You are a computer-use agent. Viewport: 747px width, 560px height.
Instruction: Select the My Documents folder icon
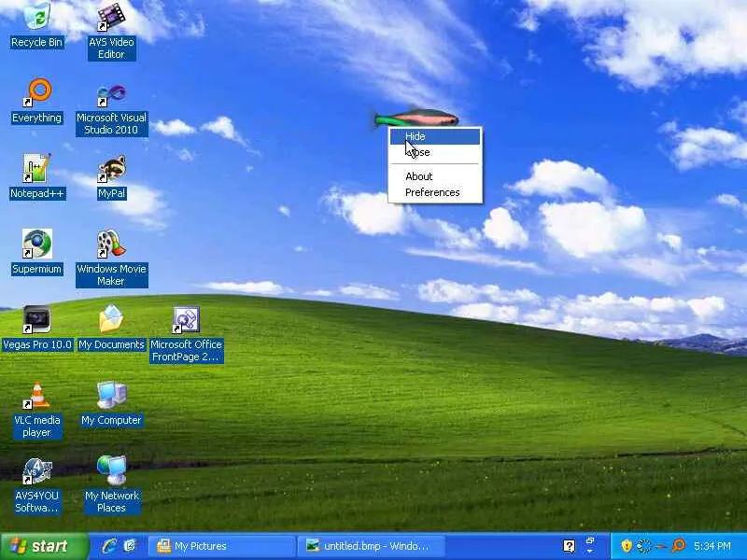[111, 329]
